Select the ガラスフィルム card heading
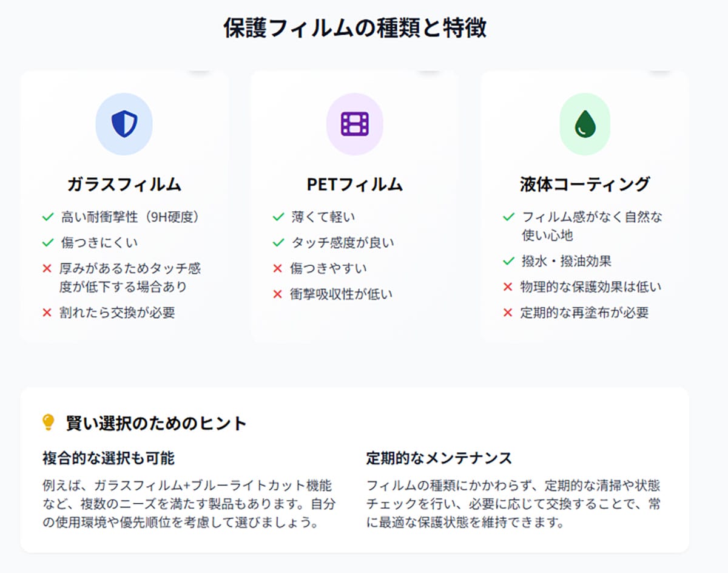The width and height of the screenshot is (728, 573). point(124,185)
